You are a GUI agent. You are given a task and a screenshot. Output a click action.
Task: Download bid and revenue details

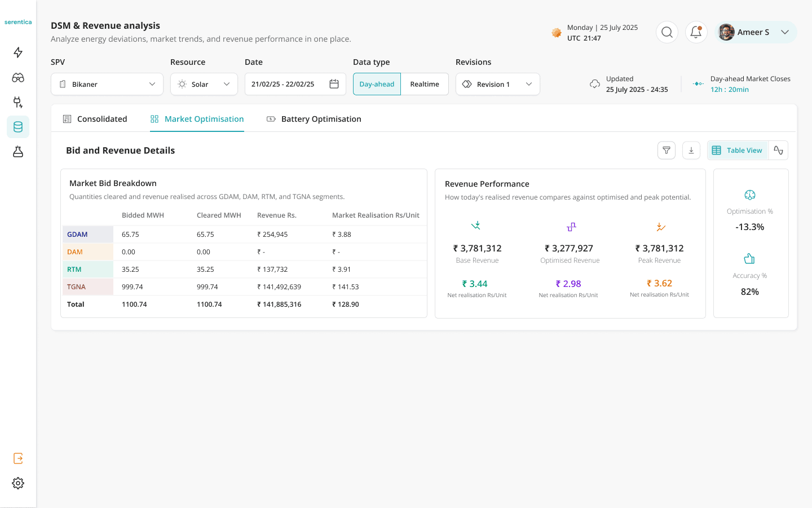coord(691,151)
